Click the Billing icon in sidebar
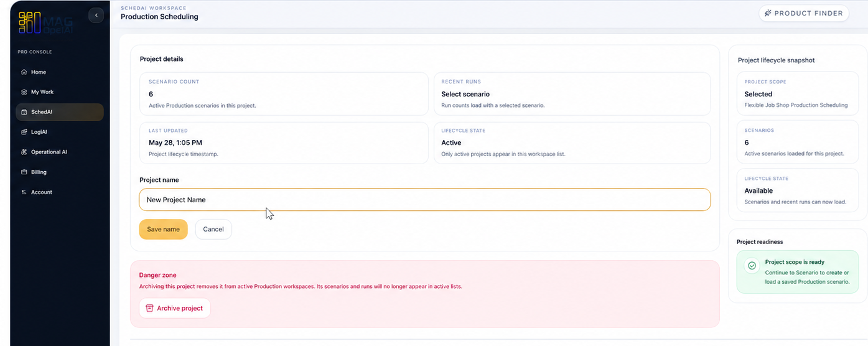868x346 pixels. 24,172
